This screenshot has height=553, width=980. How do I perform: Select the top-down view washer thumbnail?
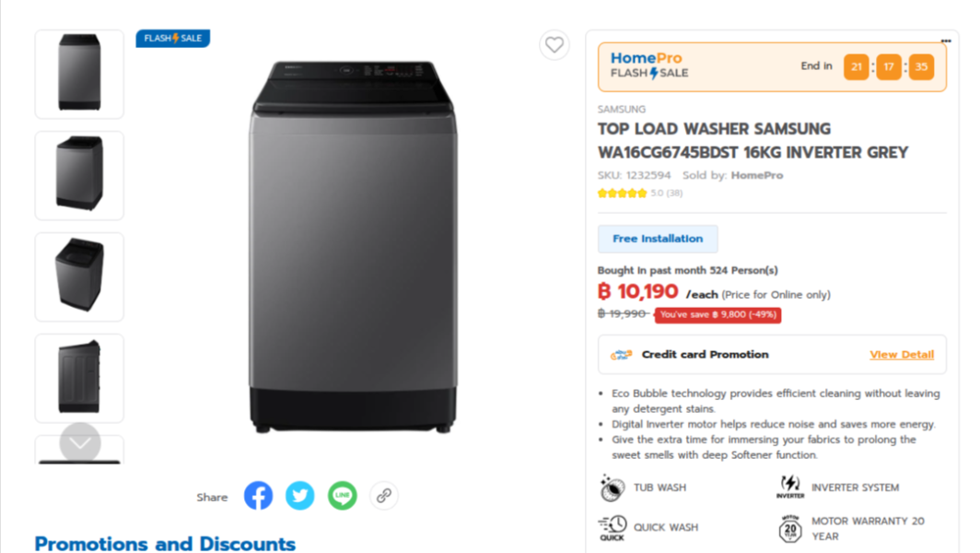coord(79,276)
